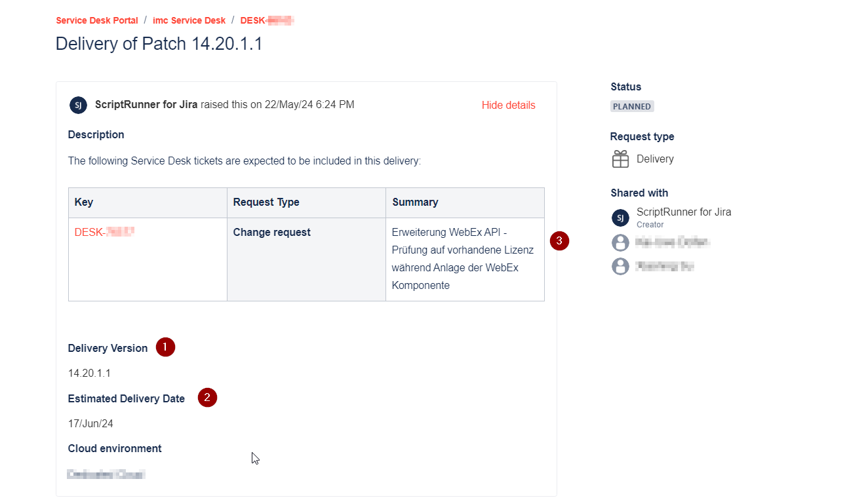The image size is (868, 498).
Task: Click the second grey user avatar under Shared with
Action: (620, 266)
